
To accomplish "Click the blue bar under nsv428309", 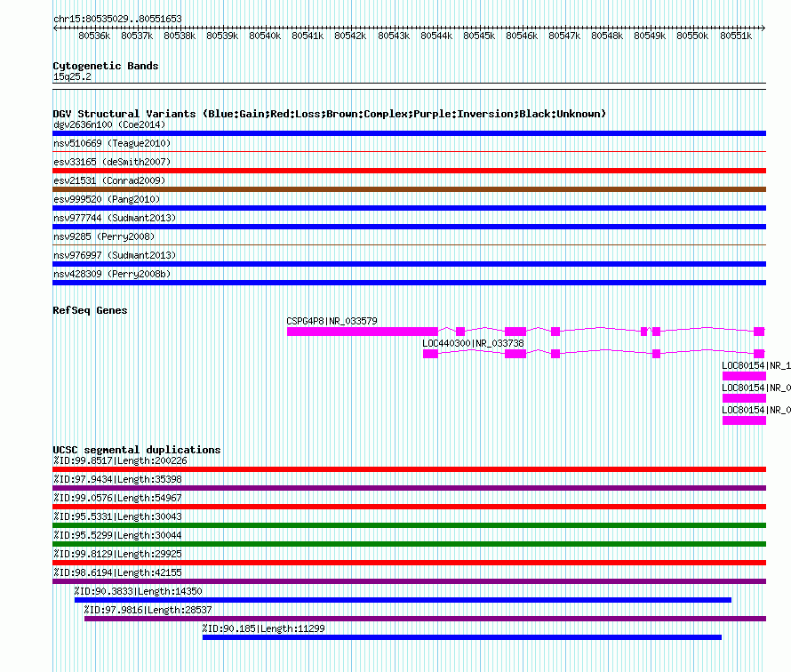I will (x=409, y=283).
